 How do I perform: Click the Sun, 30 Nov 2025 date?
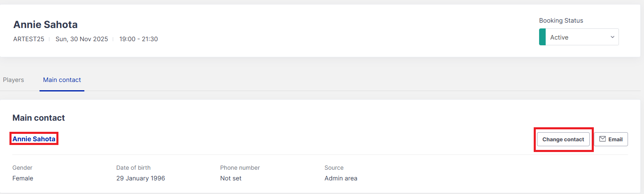point(82,39)
